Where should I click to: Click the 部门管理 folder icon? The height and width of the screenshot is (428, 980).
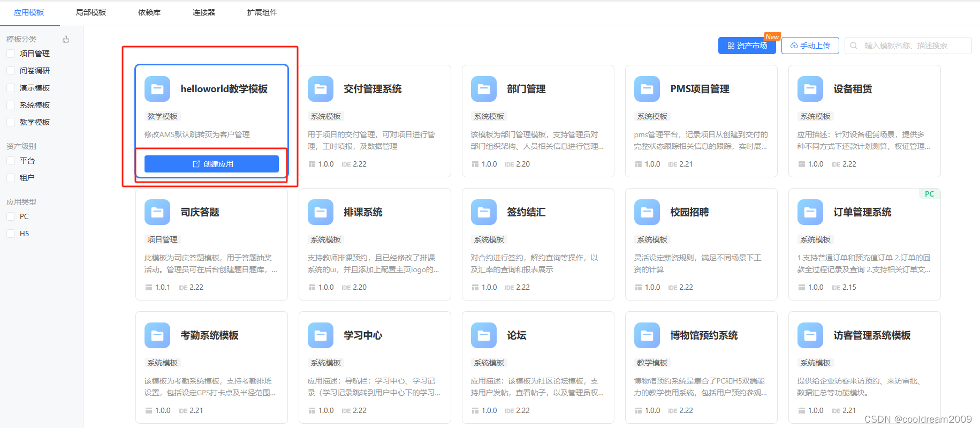(x=484, y=89)
